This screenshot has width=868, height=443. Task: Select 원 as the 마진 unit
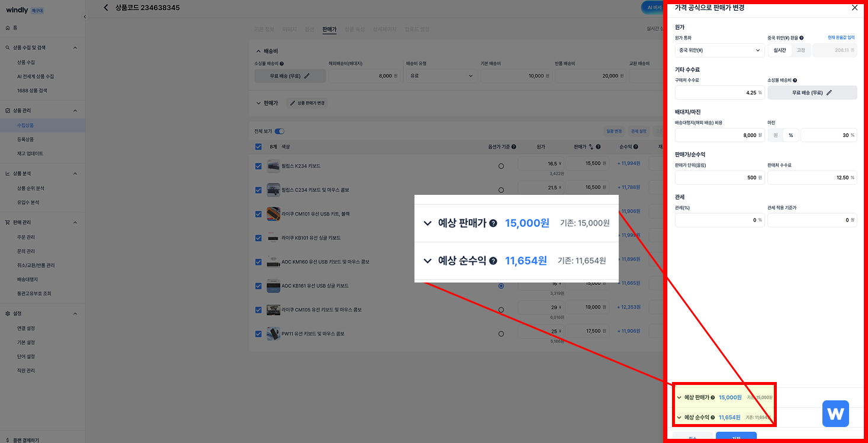(775, 135)
